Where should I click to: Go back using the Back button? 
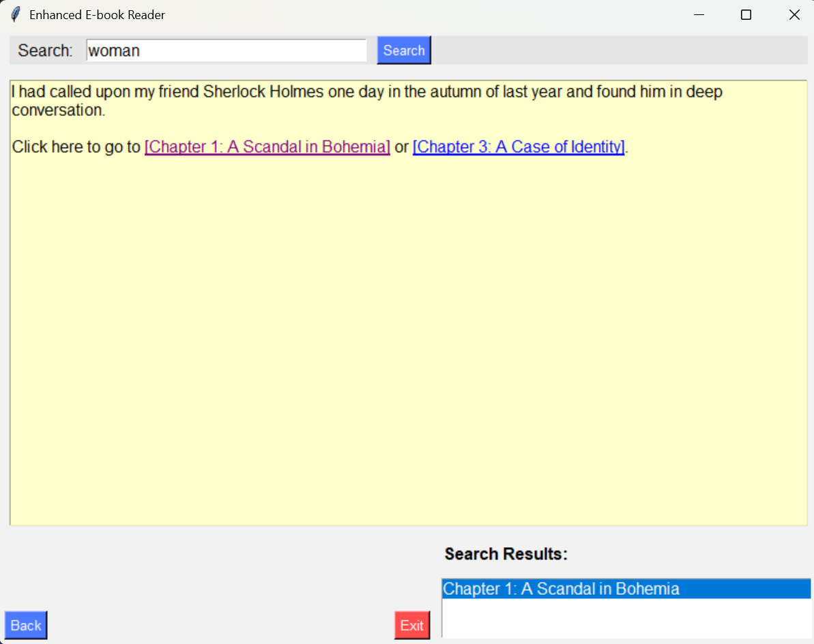[x=26, y=625]
